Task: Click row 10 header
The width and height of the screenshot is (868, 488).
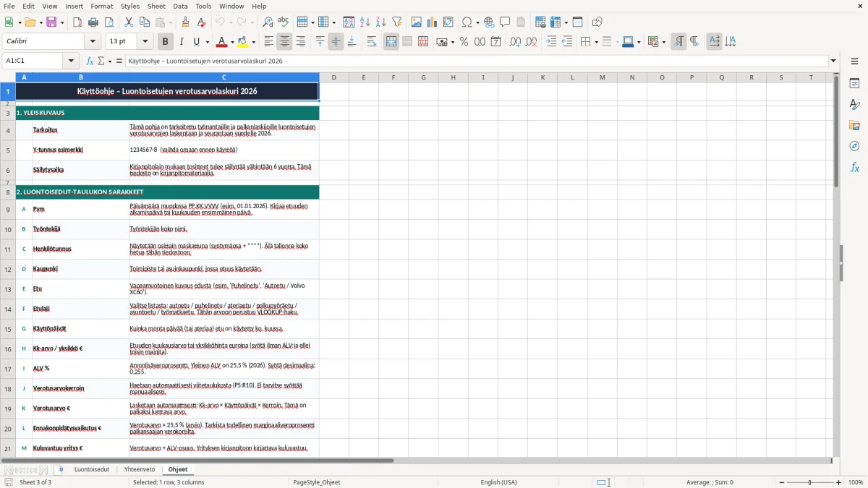Action: click(x=8, y=229)
